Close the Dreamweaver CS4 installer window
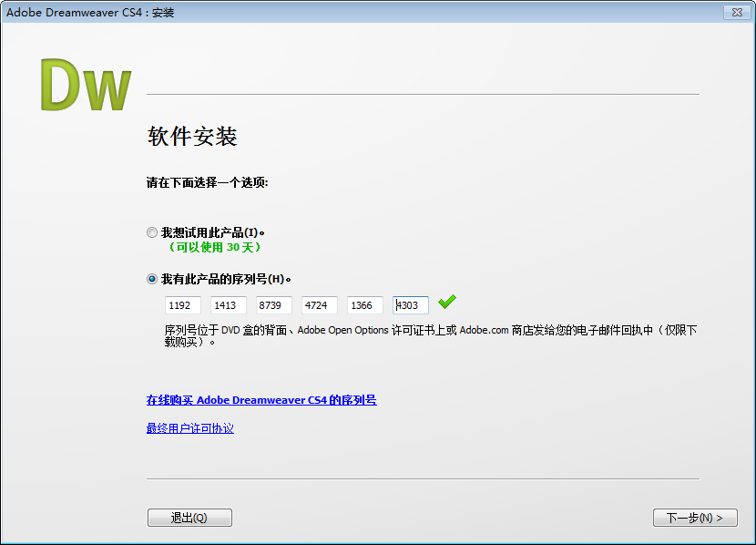This screenshot has width=756, height=545. (737, 12)
